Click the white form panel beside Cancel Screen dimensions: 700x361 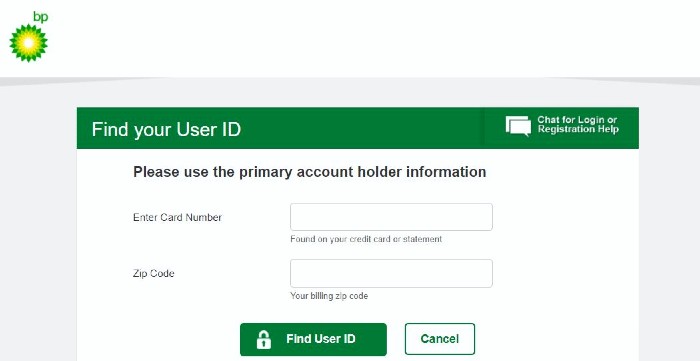[x=556, y=339]
